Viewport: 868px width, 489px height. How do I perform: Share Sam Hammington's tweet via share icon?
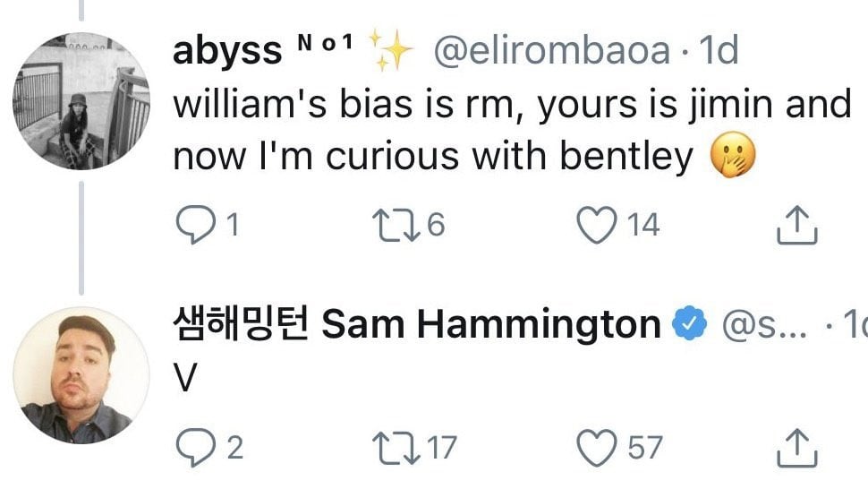pos(796,446)
